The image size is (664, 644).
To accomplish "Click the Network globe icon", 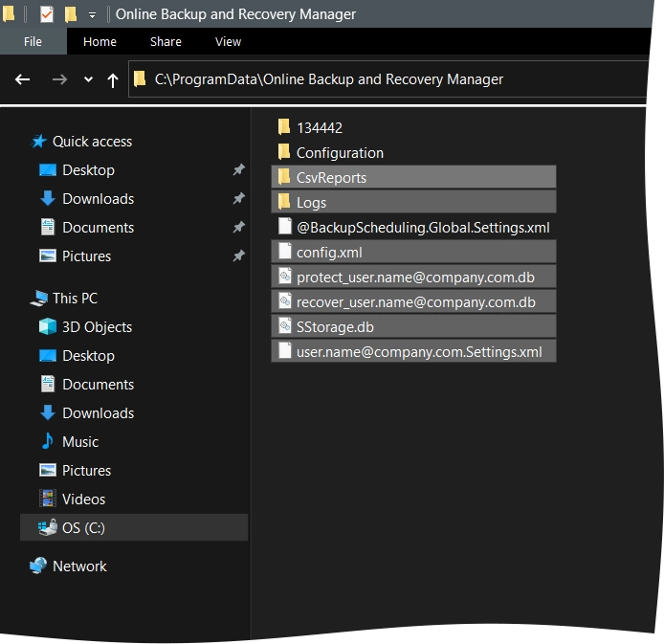I will point(38,566).
